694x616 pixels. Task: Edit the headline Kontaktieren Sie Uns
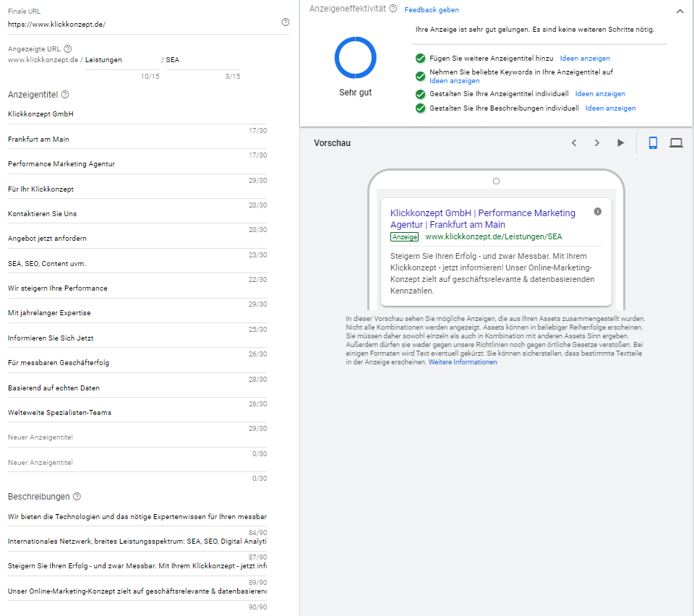click(137, 214)
